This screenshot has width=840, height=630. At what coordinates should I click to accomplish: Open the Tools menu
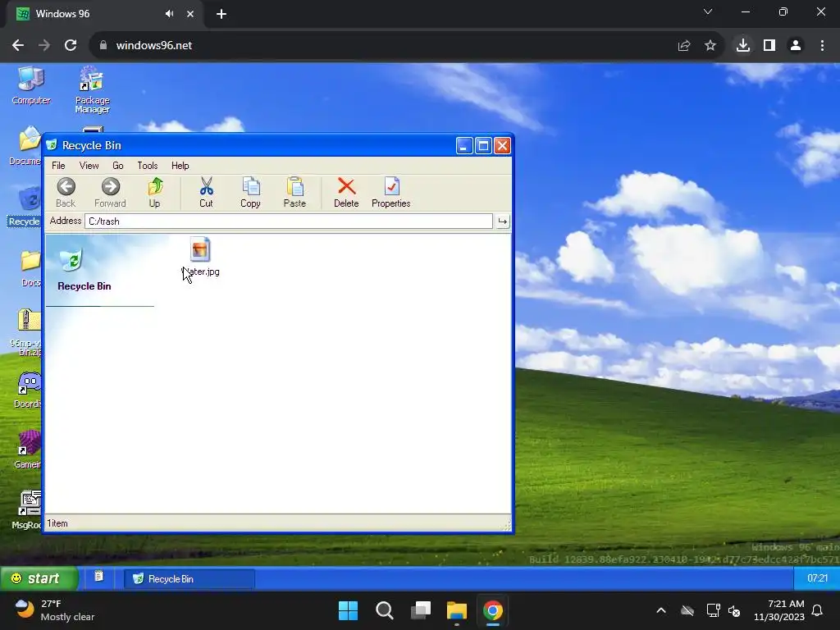pyautogui.click(x=148, y=166)
